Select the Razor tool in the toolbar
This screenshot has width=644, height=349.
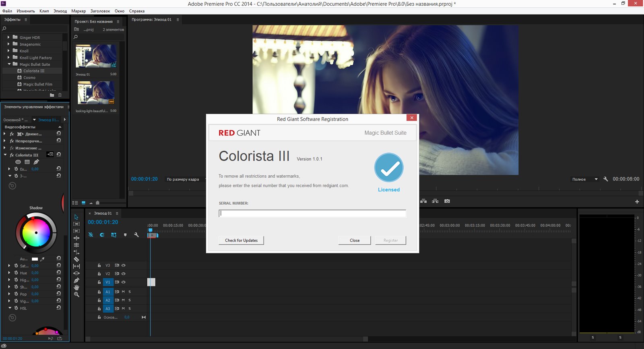[76, 259]
